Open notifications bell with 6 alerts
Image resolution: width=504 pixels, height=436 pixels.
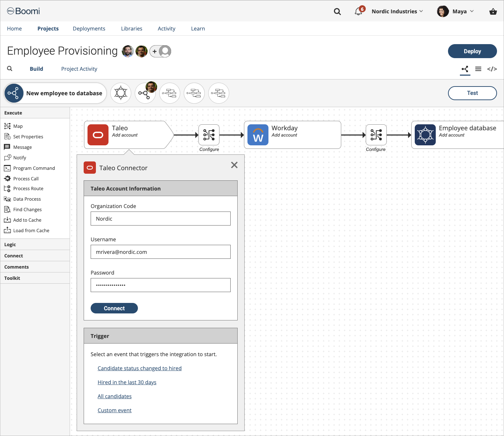pos(359,11)
